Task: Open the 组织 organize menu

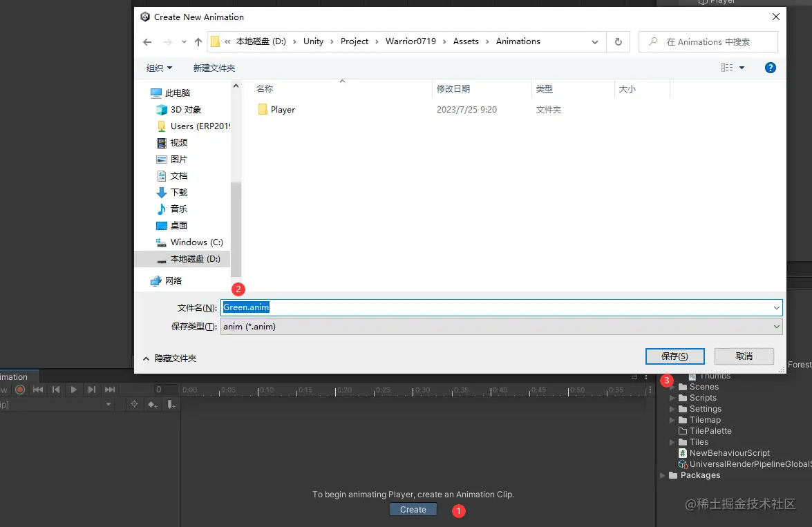Action: 160,68
